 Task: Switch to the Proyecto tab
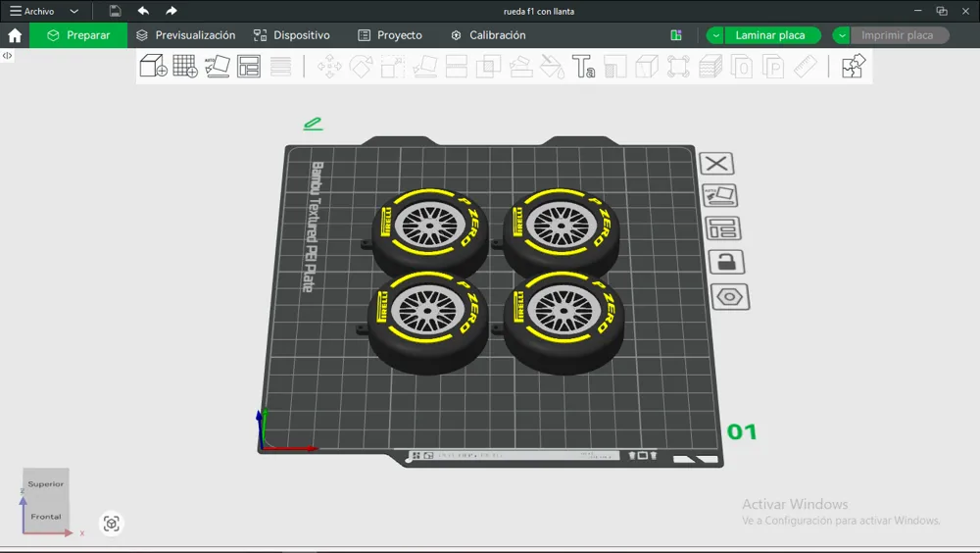click(390, 35)
